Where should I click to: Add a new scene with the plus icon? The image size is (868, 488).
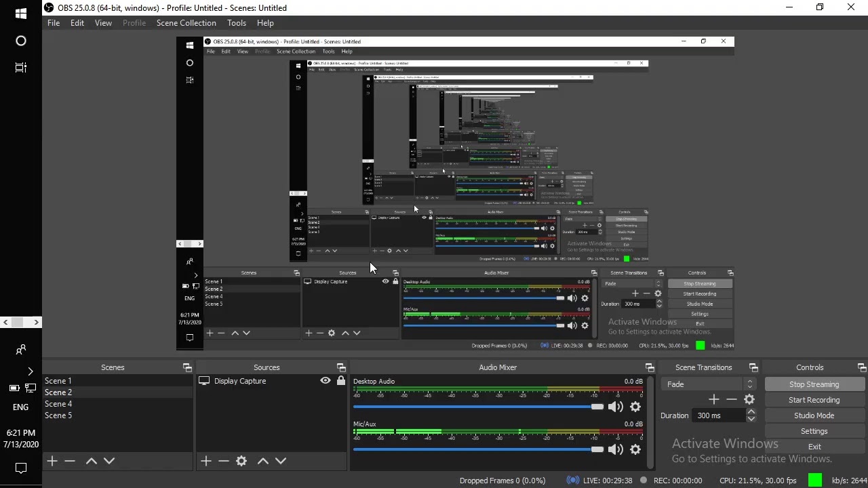(52, 461)
